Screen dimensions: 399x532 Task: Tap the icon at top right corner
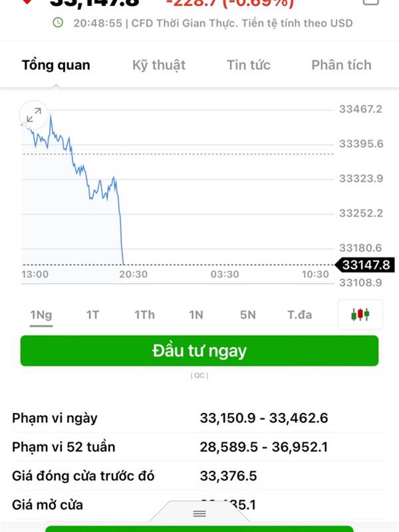click(370, 2)
